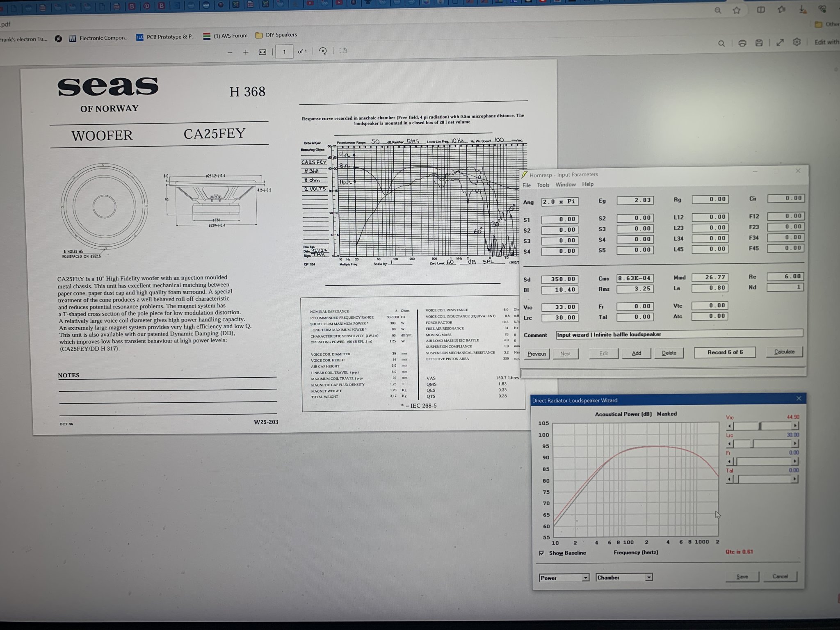Viewport: 840px width, 630px height.
Task: Open the Power dropdown in Wizard
Action: 564,578
